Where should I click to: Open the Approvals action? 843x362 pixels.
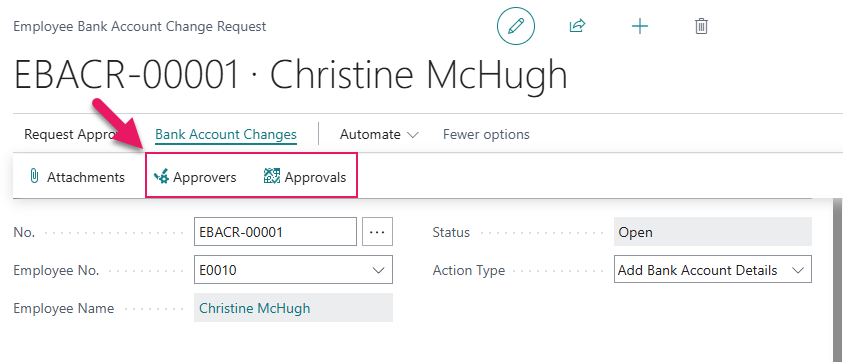tap(305, 177)
